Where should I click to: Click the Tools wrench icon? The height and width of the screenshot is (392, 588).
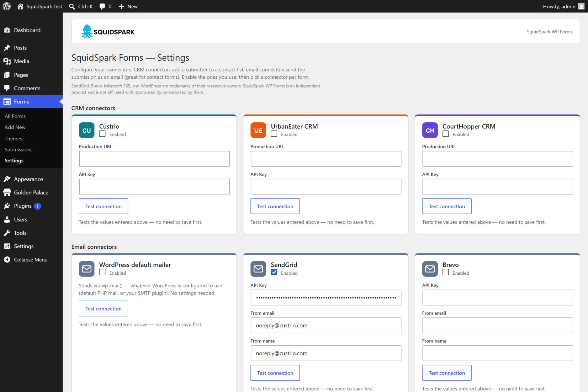coord(7,233)
